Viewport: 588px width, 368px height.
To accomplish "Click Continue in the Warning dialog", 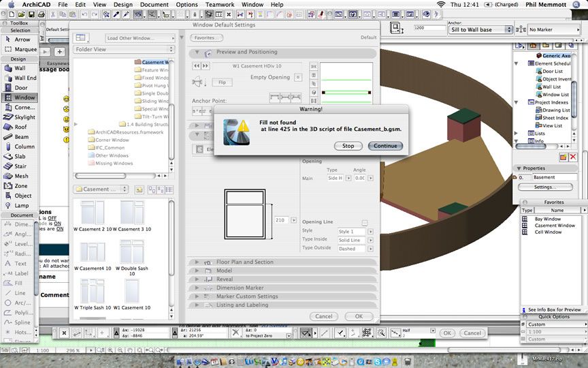I will (x=385, y=146).
